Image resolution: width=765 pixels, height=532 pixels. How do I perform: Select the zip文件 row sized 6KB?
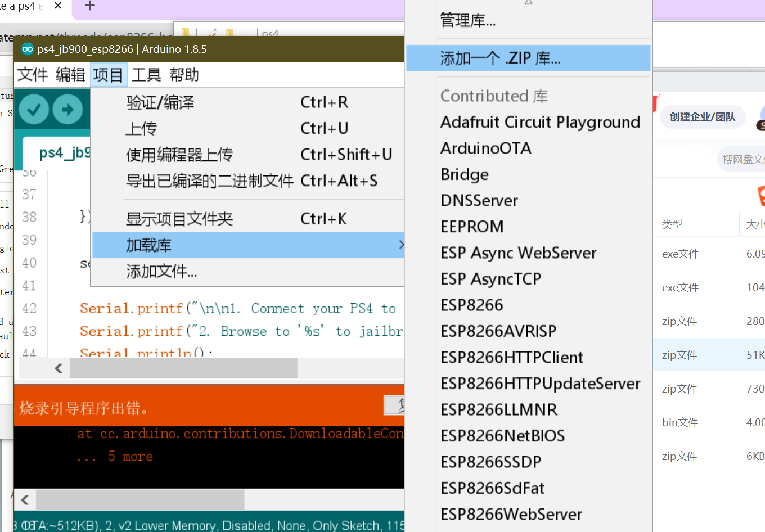[709, 456]
